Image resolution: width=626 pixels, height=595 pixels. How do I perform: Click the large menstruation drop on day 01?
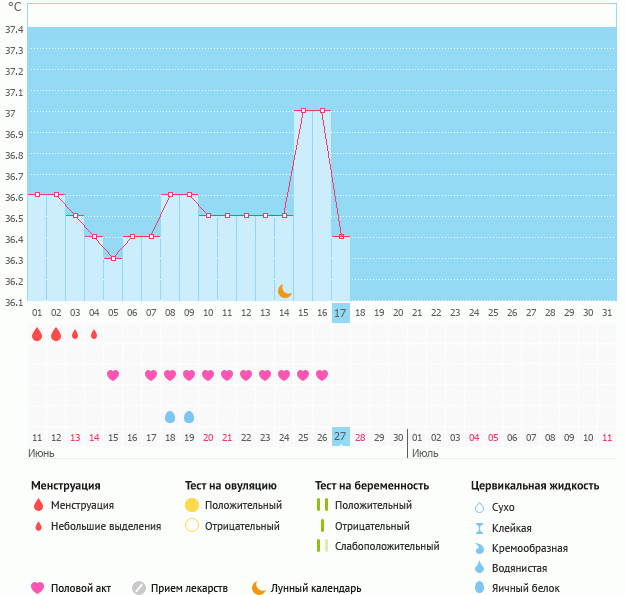point(37,334)
